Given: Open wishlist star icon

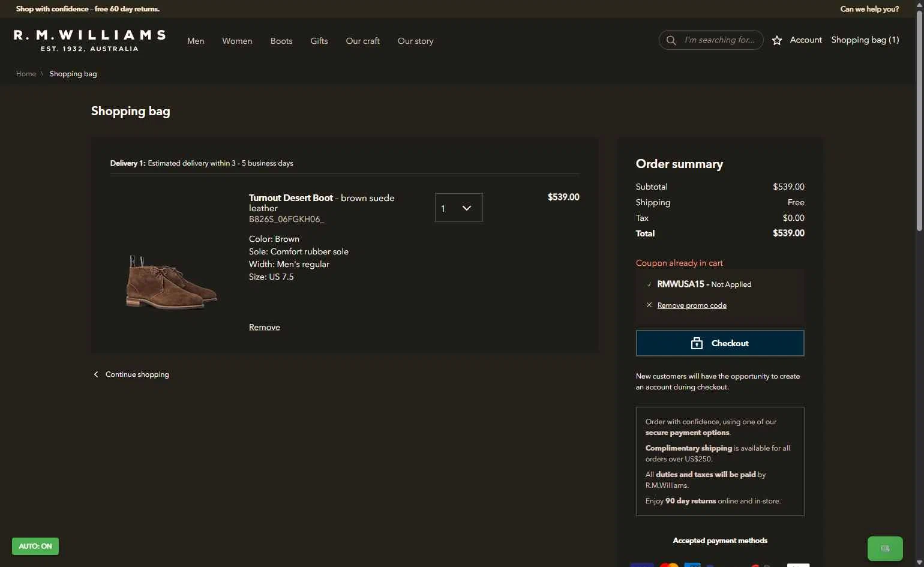Looking at the screenshot, I should click(x=777, y=40).
